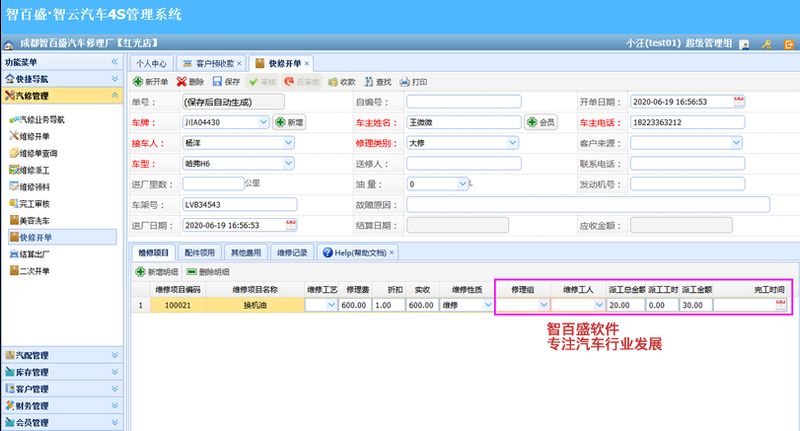Close the 客户预收款 tab

239,64
